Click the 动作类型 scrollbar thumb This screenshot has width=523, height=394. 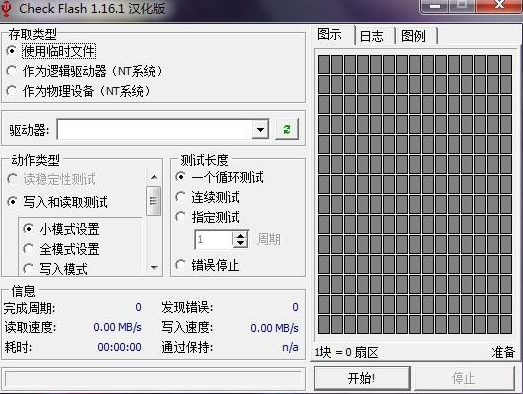tap(153, 201)
